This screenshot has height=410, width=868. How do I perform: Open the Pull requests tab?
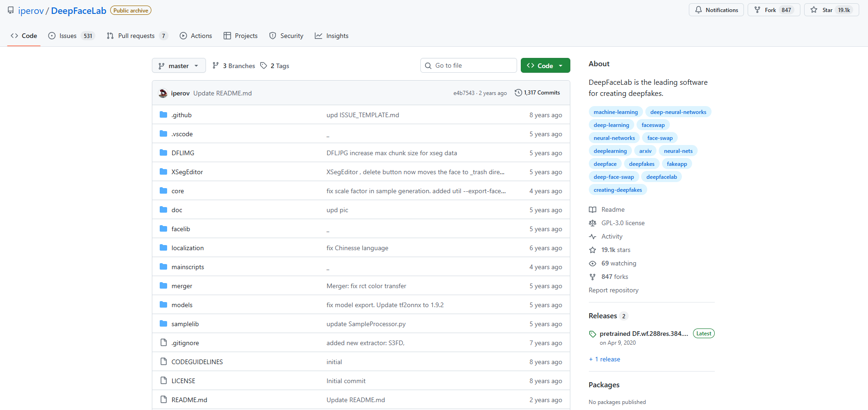click(137, 36)
